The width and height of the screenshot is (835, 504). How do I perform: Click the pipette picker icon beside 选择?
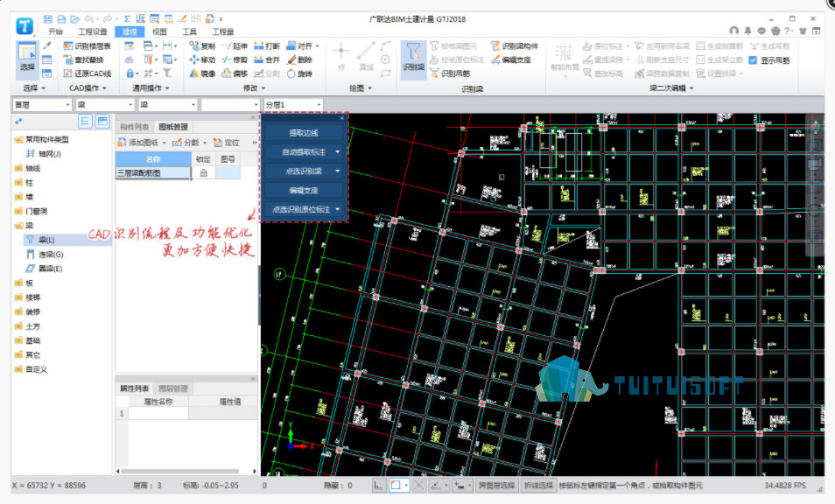47,45
